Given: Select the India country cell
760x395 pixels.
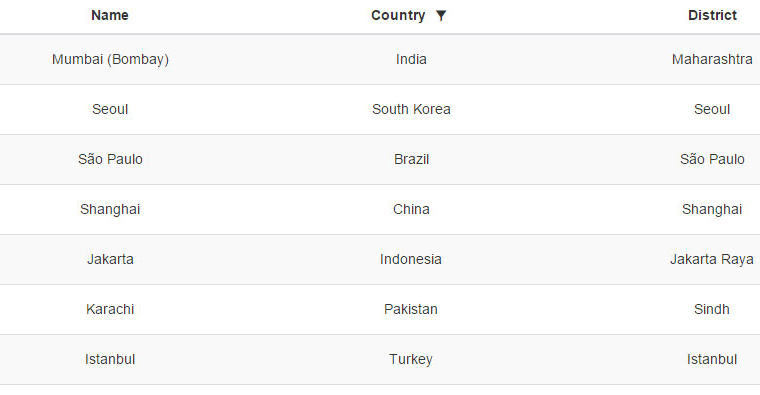Looking at the screenshot, I should click(x=411, y=60).
